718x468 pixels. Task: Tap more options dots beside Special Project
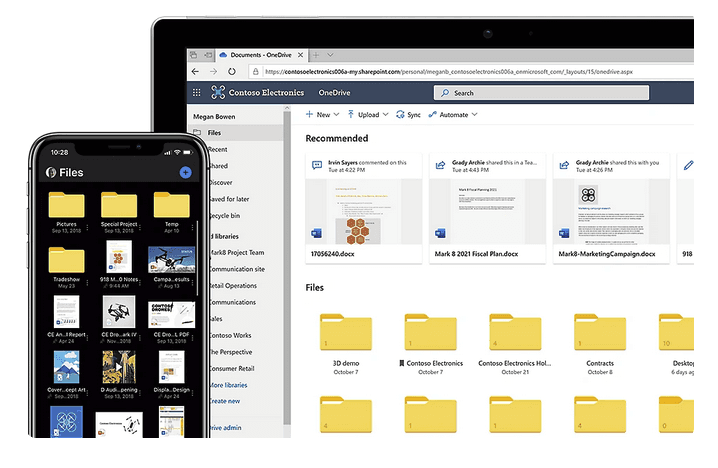coord(140,227)
